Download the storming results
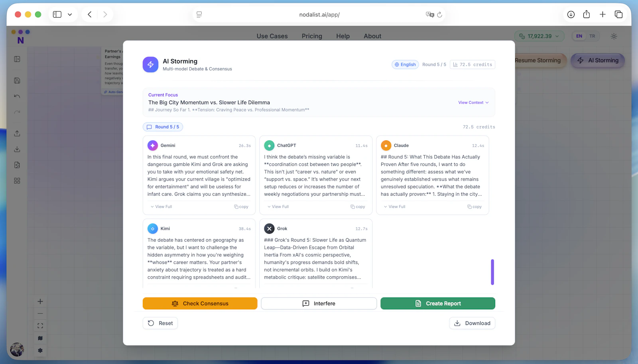Screen dimensions: 638x364 click(x=472, y=323)
